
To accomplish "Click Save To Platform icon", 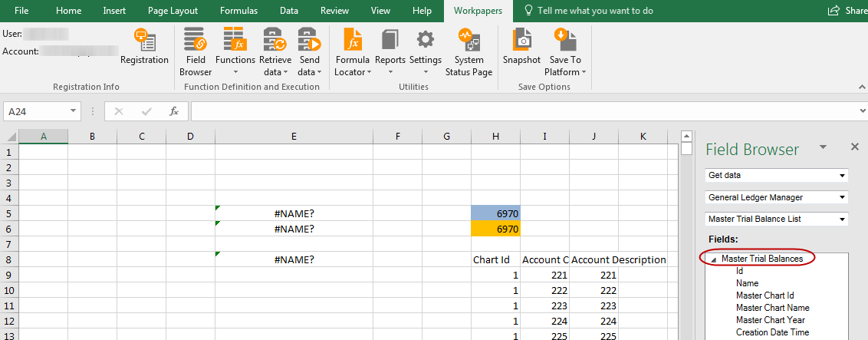I will point(565,41).
